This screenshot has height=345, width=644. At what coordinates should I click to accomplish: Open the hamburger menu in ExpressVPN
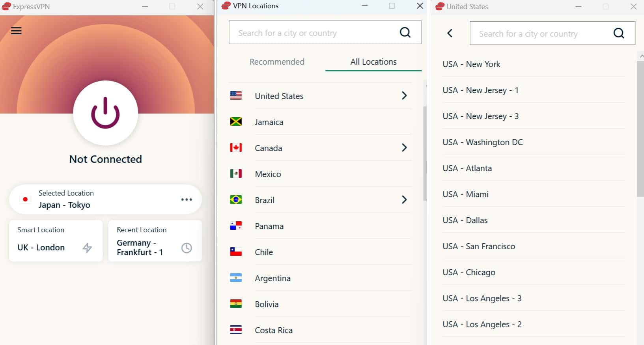coord(16,31)
